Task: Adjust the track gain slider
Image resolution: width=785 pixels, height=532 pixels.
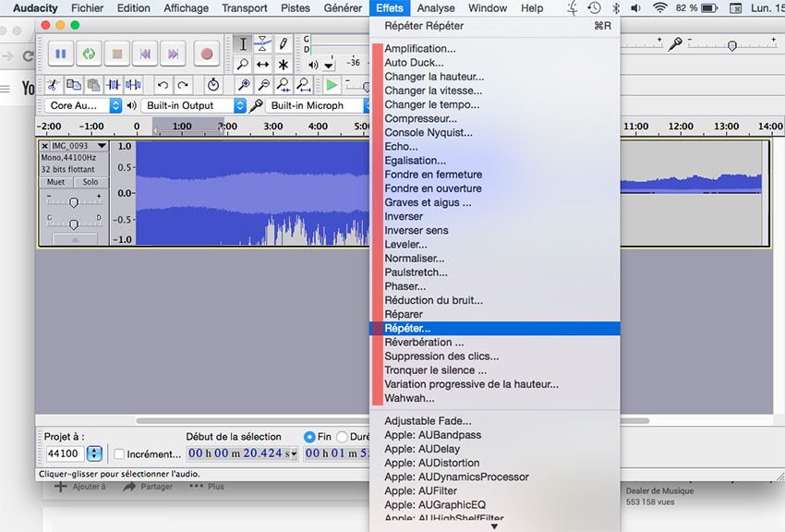Action: 74,201
